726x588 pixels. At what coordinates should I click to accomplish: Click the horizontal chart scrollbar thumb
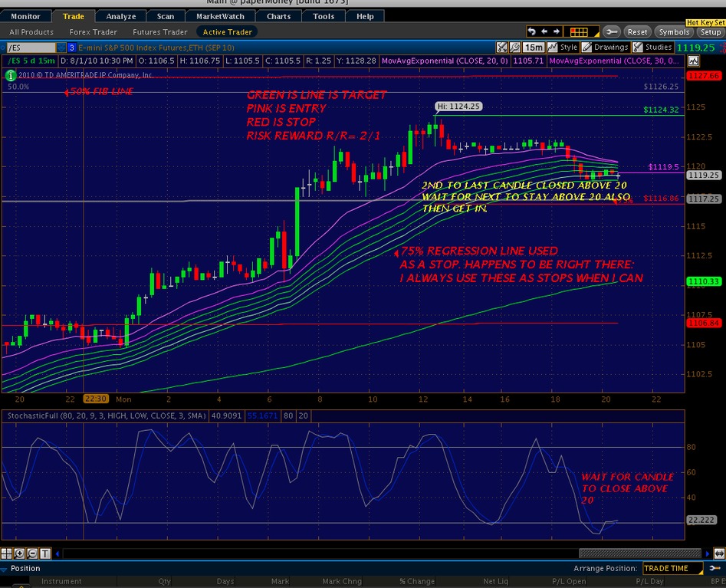(x=640, y=554)
